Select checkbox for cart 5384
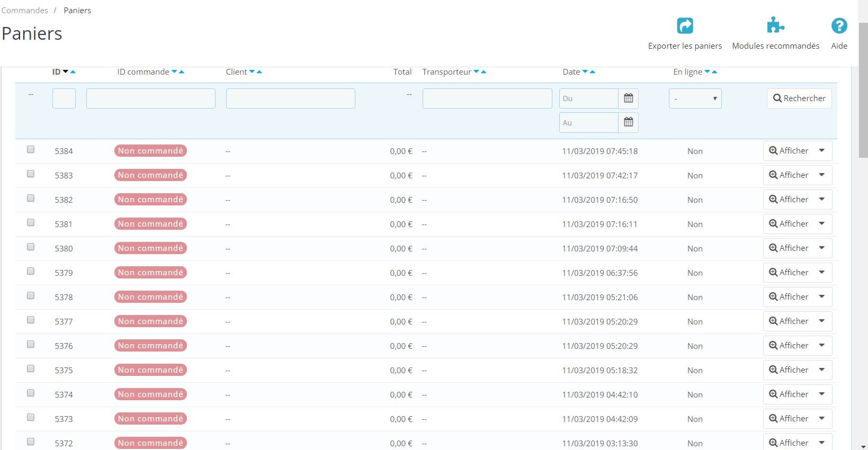The width and height of the screenshot is (868, 450). coord(31,150)
